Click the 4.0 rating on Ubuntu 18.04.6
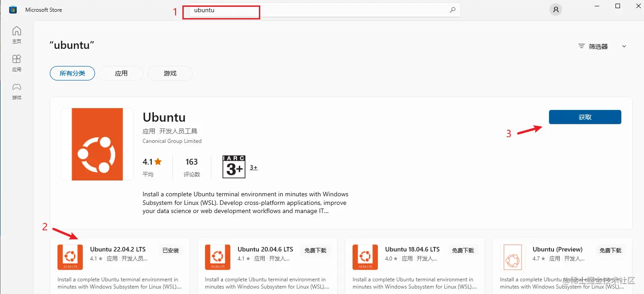The width and height of the screenshot is (644, 294). (x=392, y=259)
